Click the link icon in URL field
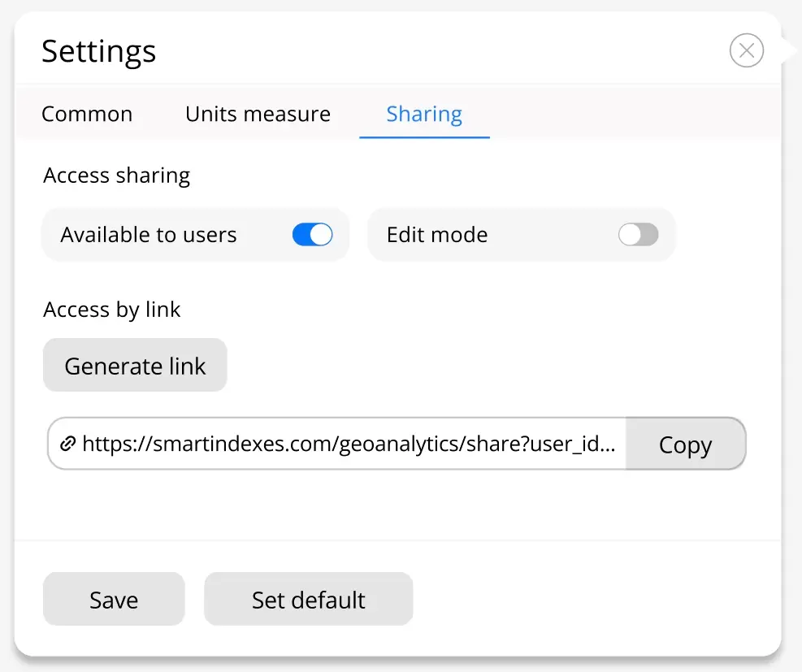The height and width of the screenshot is (672, 802). (67, 444)
